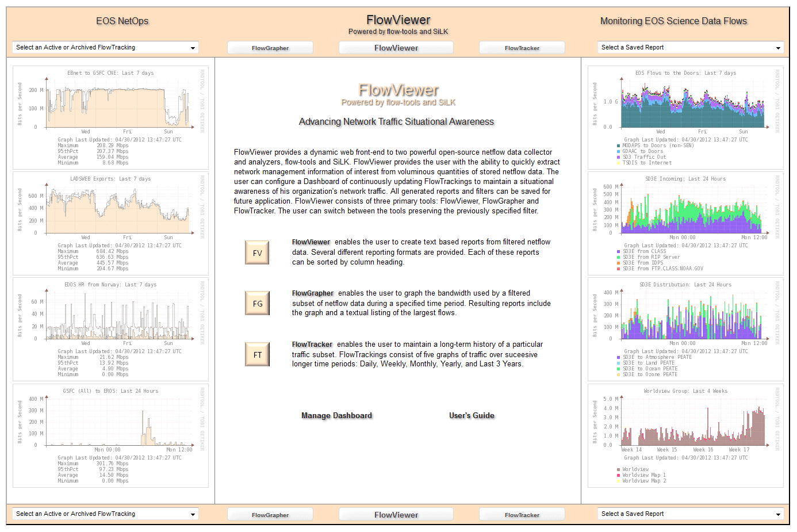Select FlowViewer at the page bottom

tap(396, 514)
